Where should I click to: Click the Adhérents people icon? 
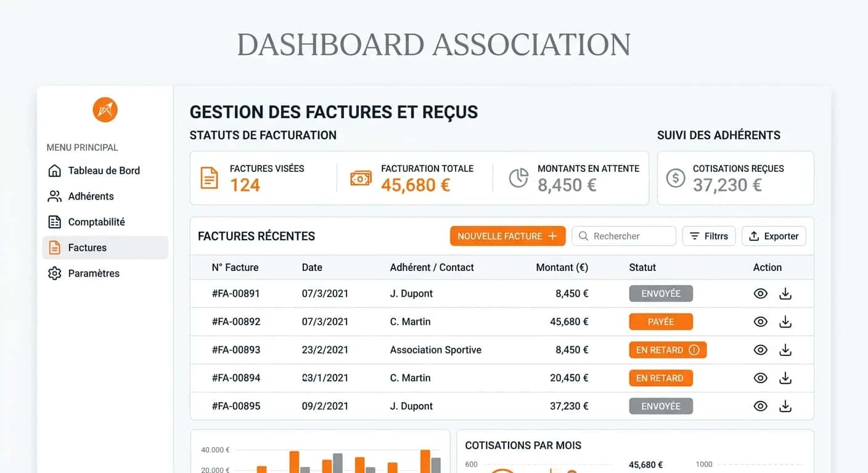click(x=55, y=196)
